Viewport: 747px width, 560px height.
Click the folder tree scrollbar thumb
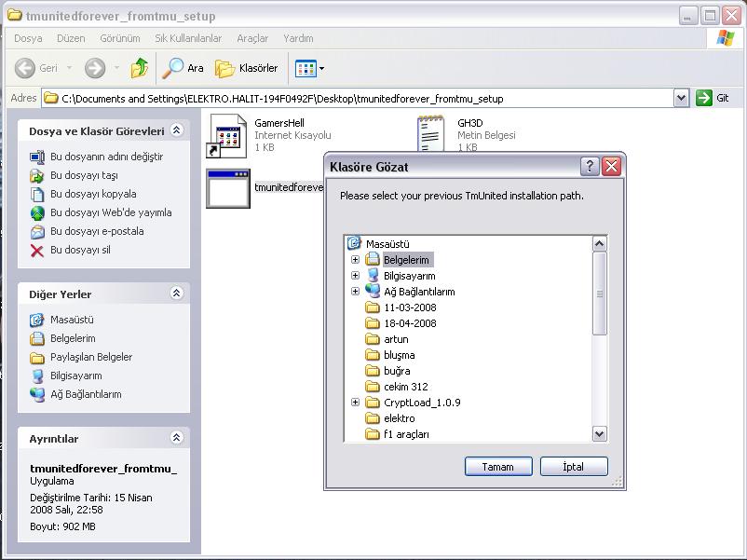(599, 294)
